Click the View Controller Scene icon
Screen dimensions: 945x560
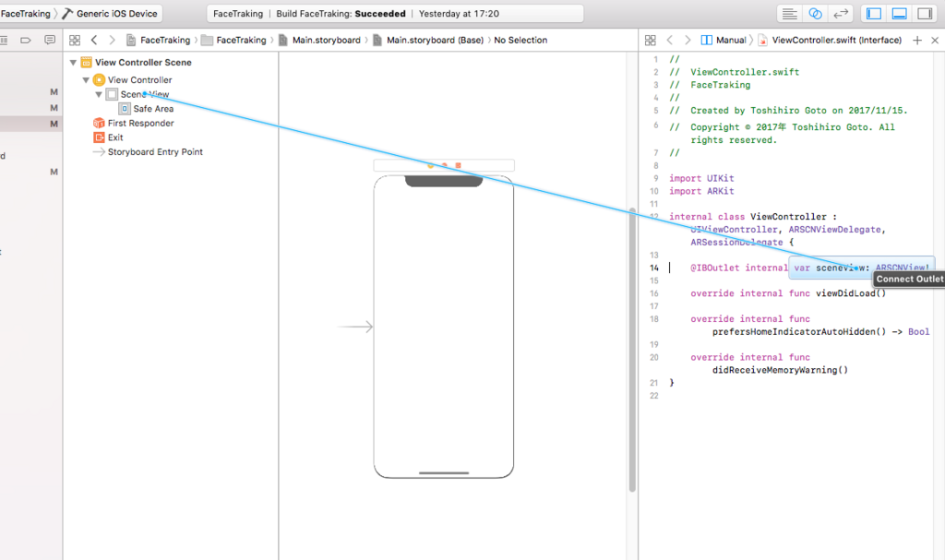point(86,62)
